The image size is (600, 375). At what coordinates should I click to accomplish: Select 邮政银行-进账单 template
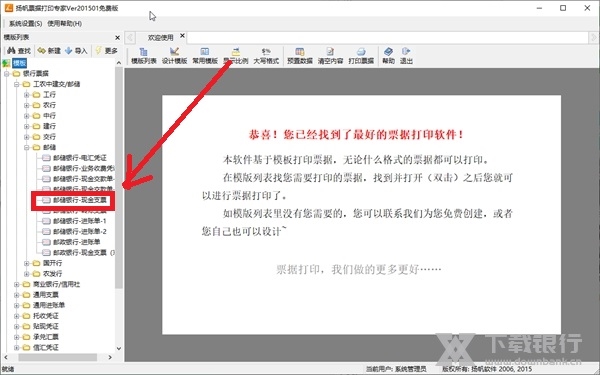click(x=77, y=242)
